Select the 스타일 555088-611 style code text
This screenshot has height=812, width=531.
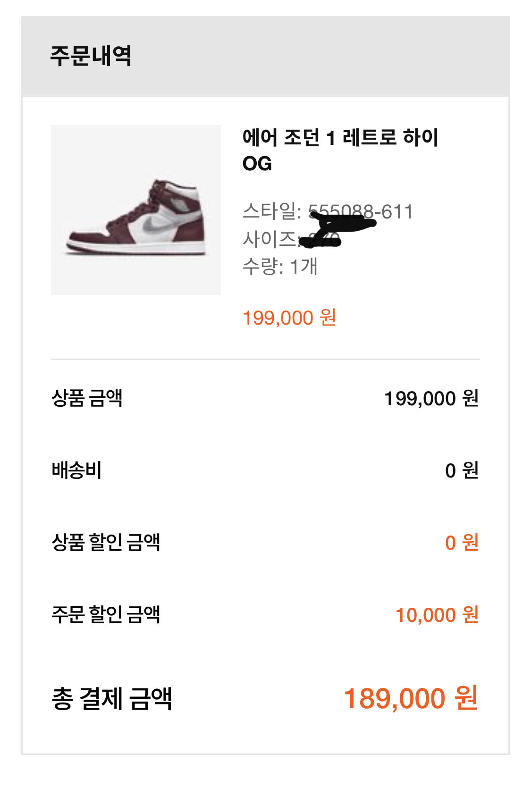[327, 211]
